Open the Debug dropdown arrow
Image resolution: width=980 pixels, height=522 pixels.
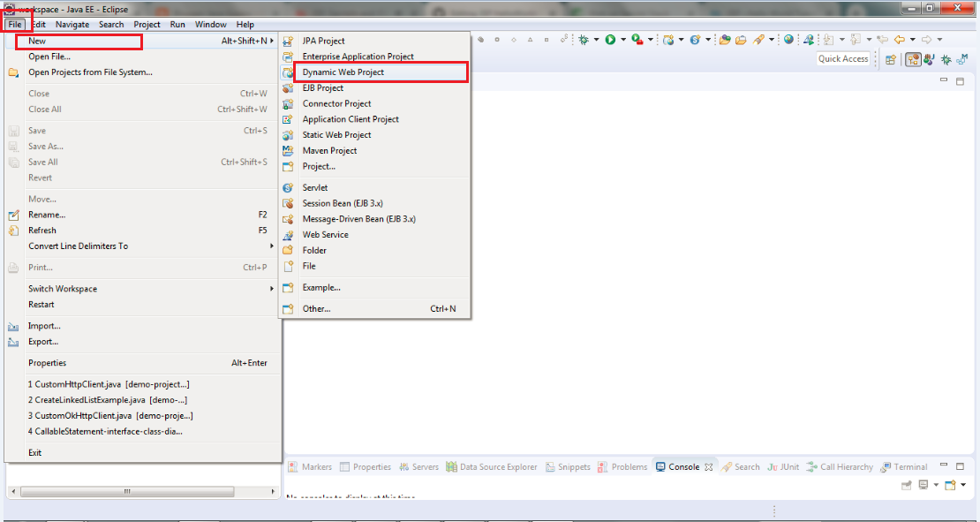[x=596, y=40]
